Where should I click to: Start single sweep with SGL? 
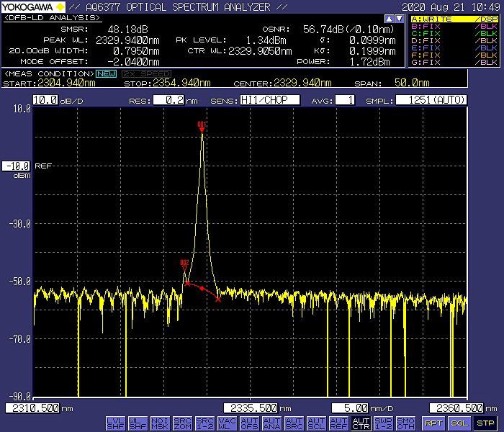tap(459, 423)
